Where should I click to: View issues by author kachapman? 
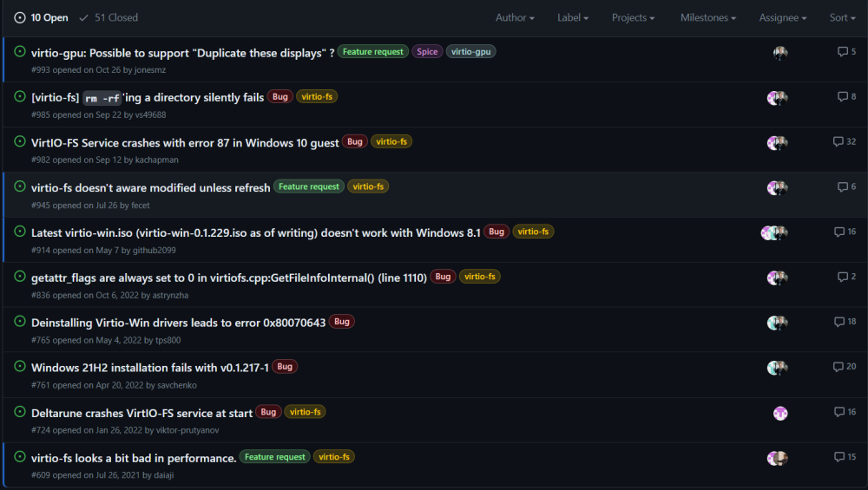pos(156,160)
